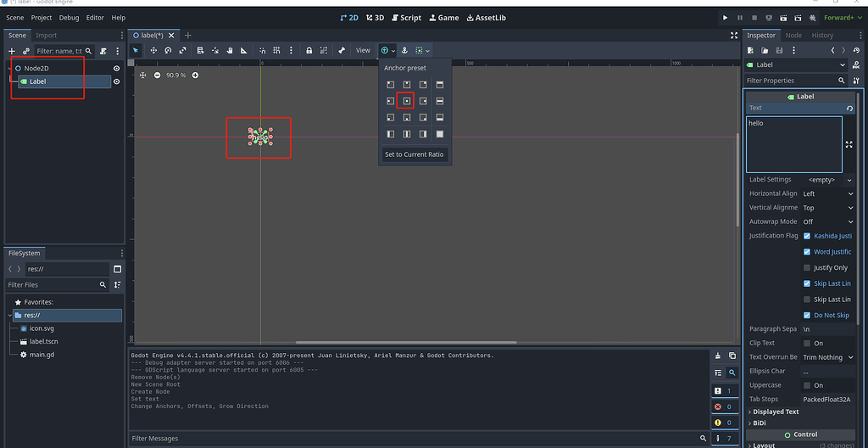This screenshot has width=868, height=448.
Task: Toggle distraction-free mode icon
Action: (734, 35)
